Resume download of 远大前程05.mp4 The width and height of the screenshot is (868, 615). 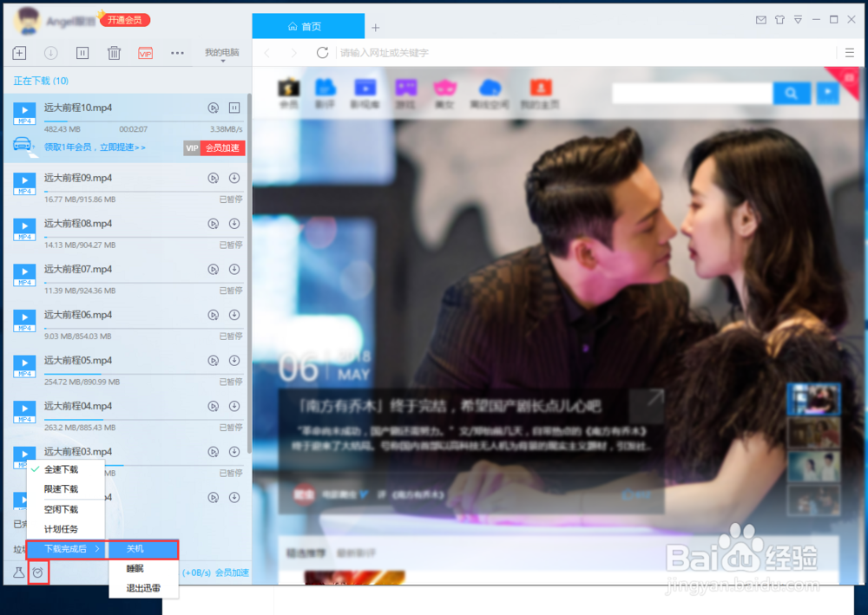[x=234, y=361]
